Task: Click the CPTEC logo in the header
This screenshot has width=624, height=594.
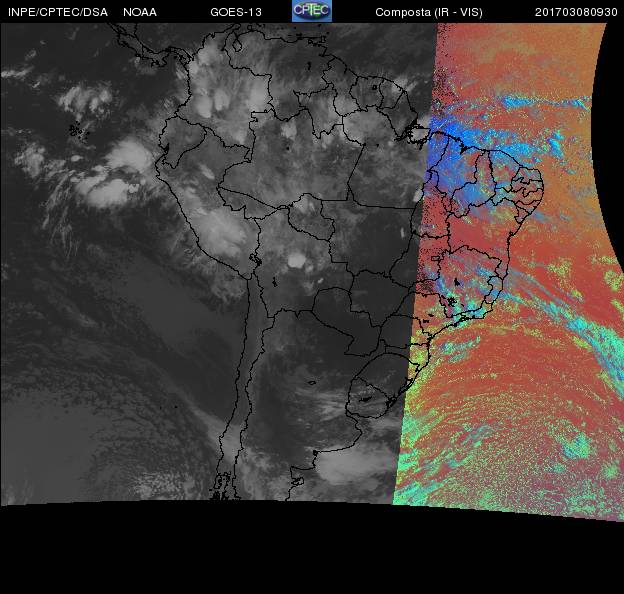Action: (312, 11)
